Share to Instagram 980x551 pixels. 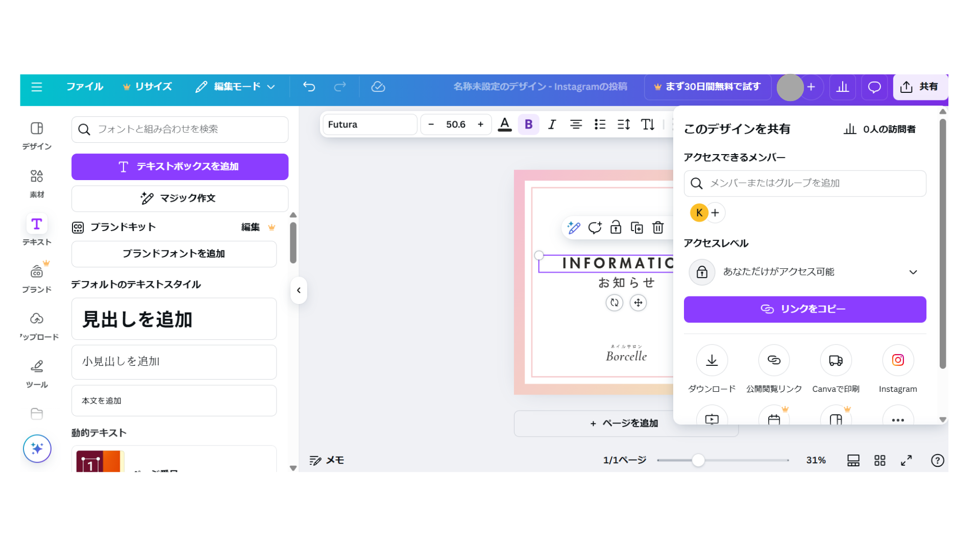pyautogui.click(x=898, y=369)
